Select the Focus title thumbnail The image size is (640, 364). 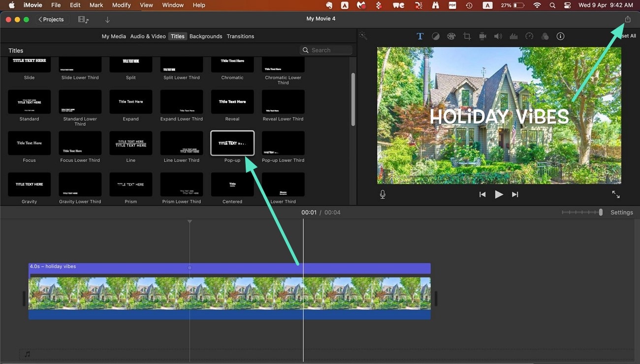tap(29, 143)
